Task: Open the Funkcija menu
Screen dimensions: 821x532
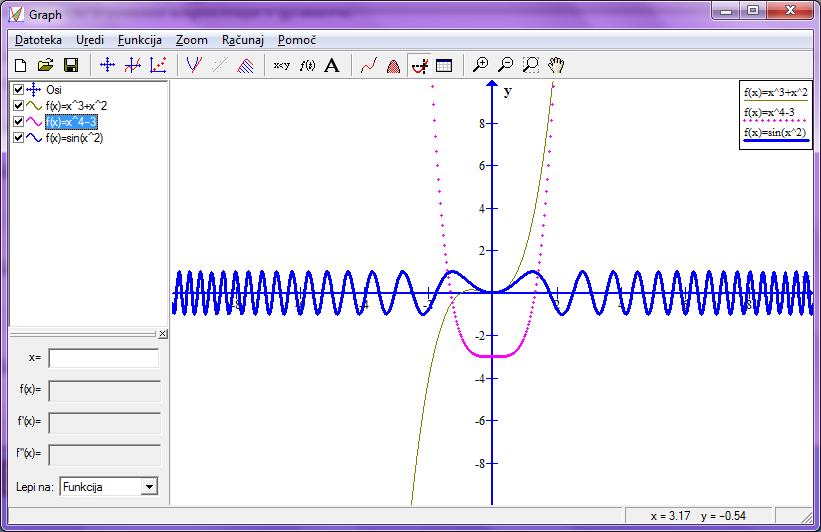Action: 138,40
